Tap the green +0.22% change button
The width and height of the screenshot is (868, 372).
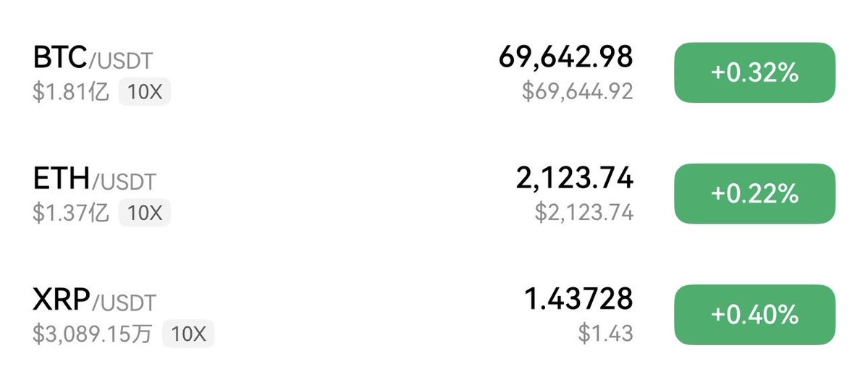754,193
